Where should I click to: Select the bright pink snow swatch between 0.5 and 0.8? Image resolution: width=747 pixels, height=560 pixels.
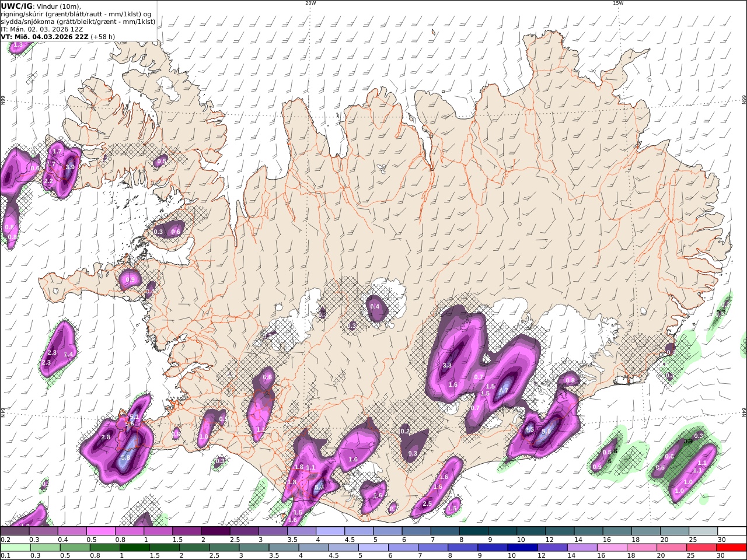[101, 531]
